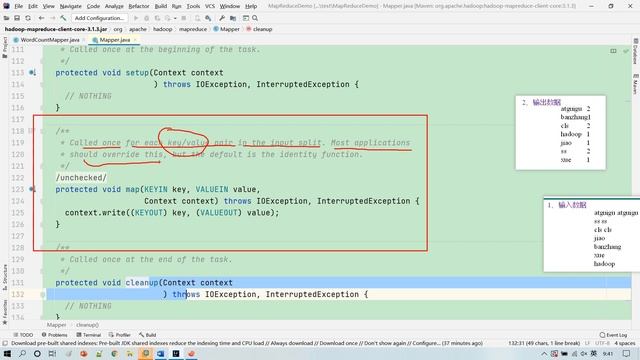This screenshot has height=360, width=640.
Task: Click the Open folder toolbar icon
Action: (7, 18)
